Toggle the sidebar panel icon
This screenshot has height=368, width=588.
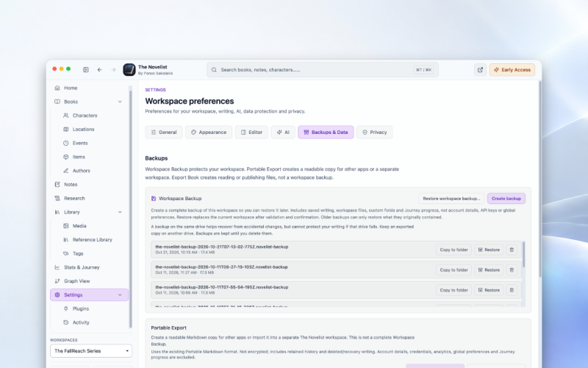86,69
